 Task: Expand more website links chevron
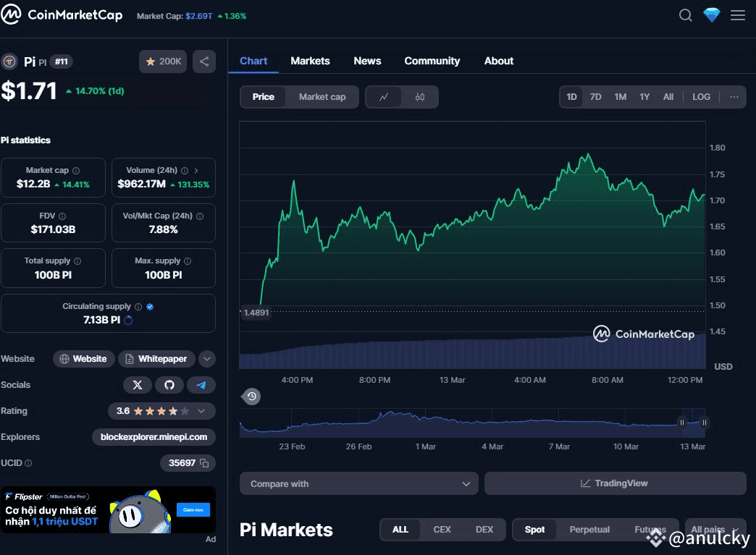(x=207, y=359)
